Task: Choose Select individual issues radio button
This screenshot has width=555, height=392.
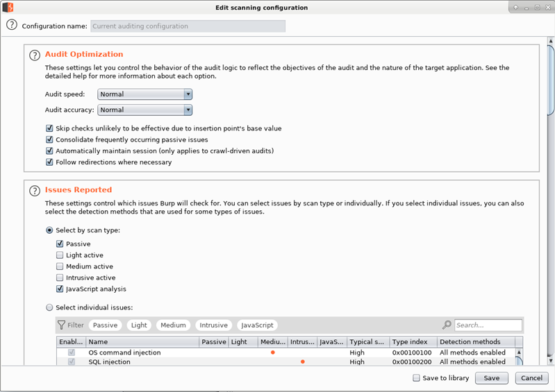Action: [x=49, y=307]
